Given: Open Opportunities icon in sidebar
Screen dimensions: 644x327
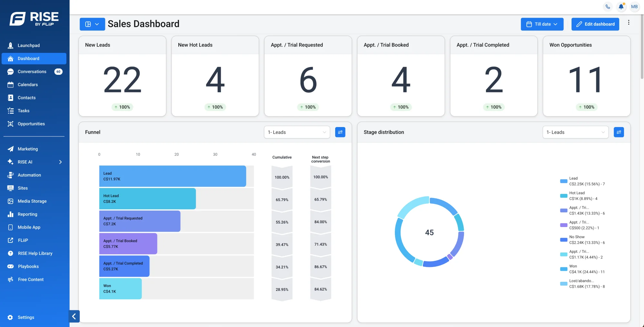Looking at the screenshot, I should click(11, 124).
